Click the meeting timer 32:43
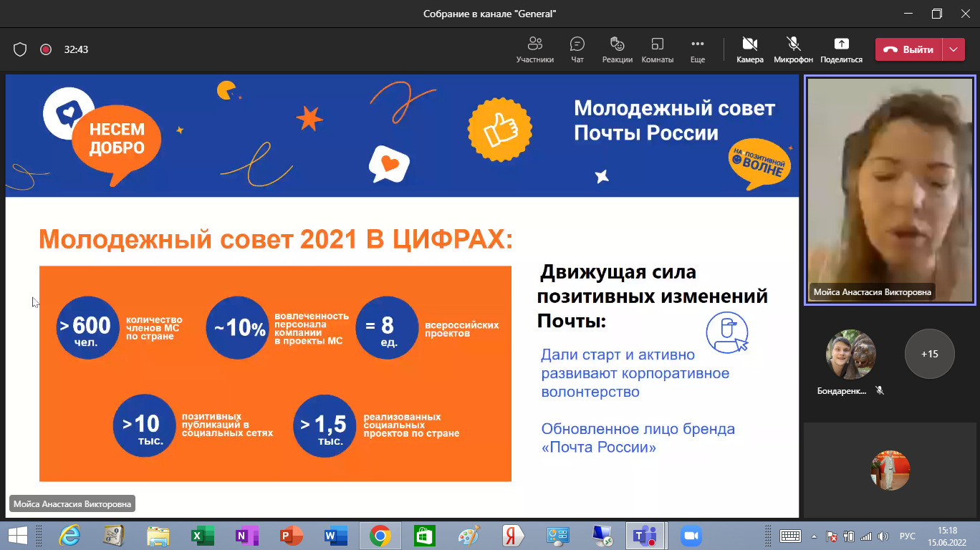The height and width of the screenshot is (550, 980). (76, 49)
